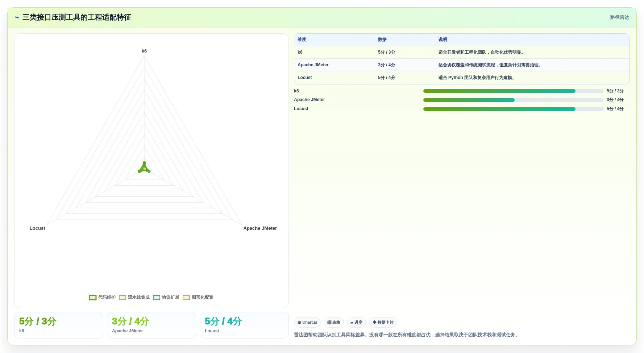Click the 数据卡片 chip

tap(383, 322)
